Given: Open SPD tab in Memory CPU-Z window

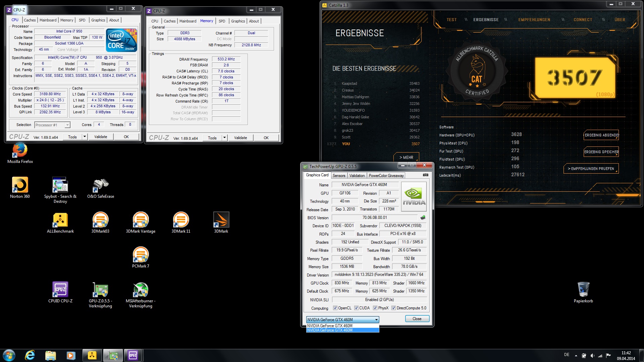Looking at the screenshot, I should [222, 21].
